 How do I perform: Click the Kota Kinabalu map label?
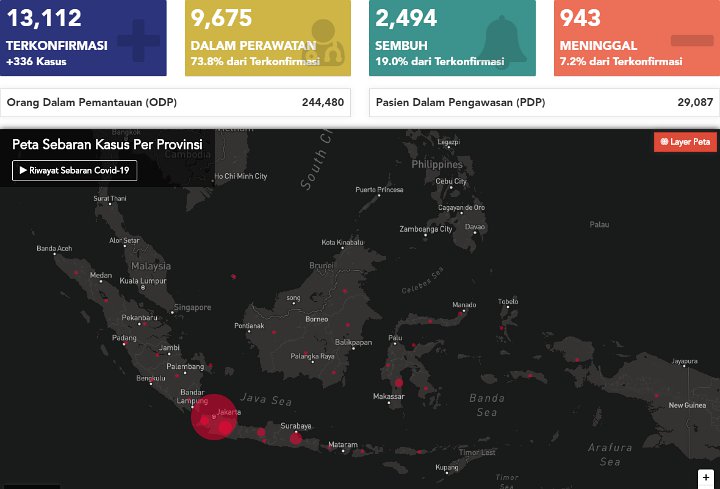(x=343, y=242)
